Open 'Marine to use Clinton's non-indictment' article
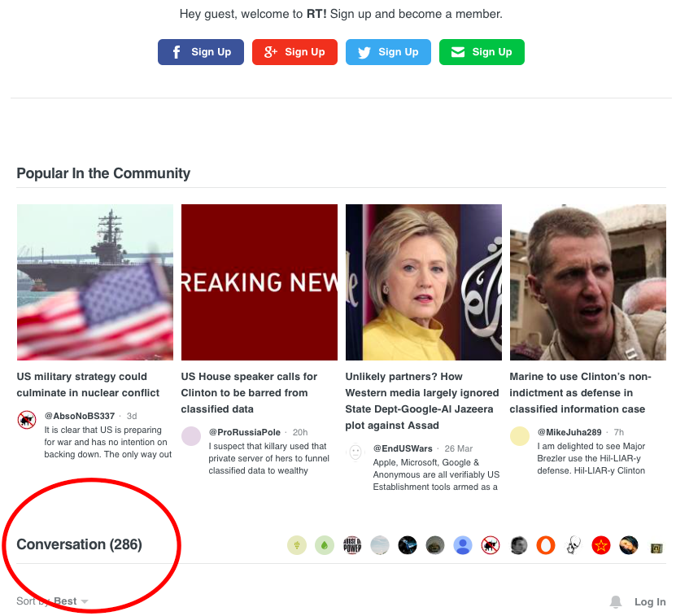The image size is (676, 616). click(x=580, y=393)
